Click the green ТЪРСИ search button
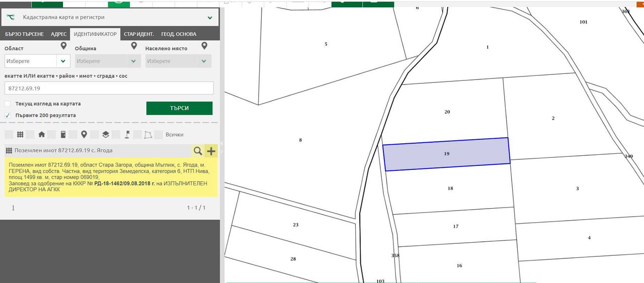 180,108
